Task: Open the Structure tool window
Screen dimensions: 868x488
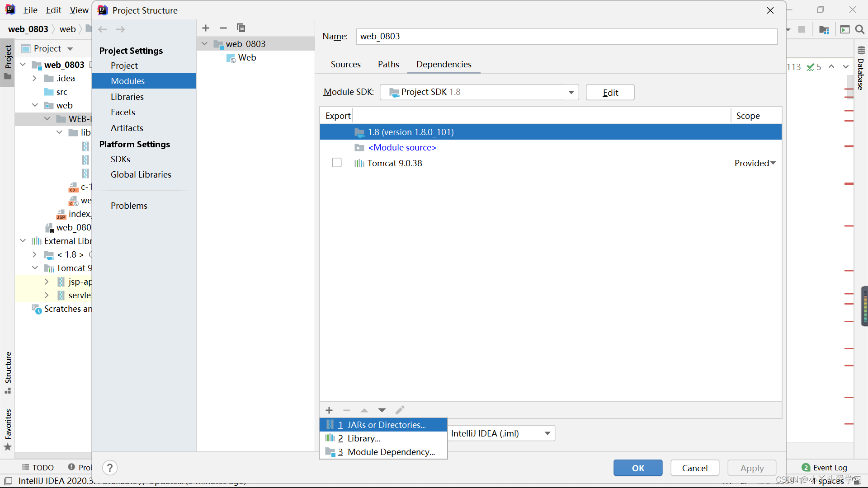Action: [8, 373]
